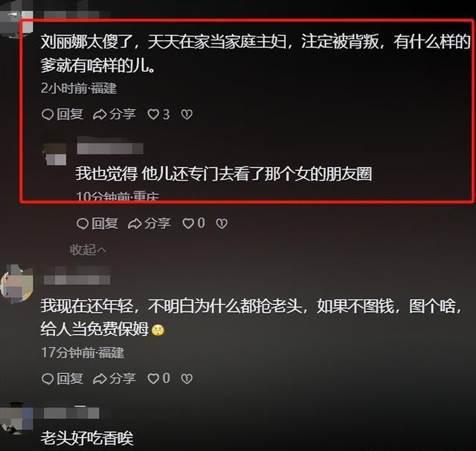Dislike the 重庆 nested reply
476x451 pixels.
click(x=222, y=224)
